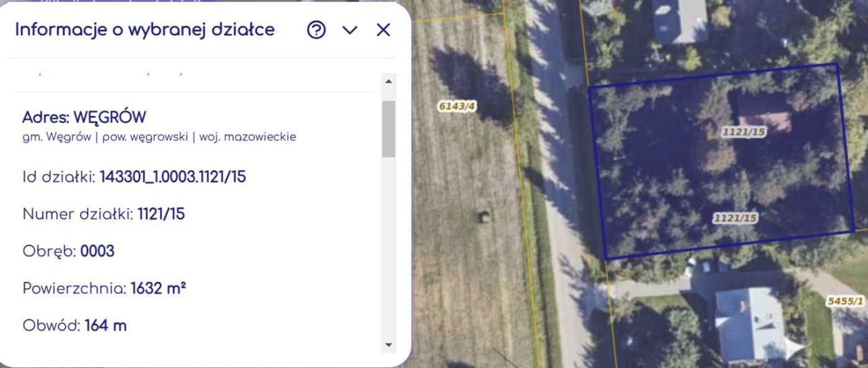Click the gm. Węgrów administrative line
The width and height of the screenshot is (868, 368).
[x=159, y=137]
